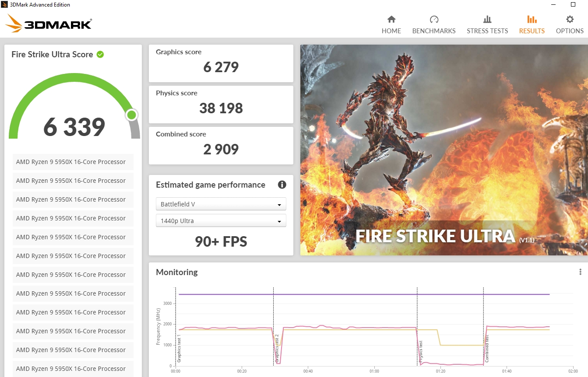
Task: Click the score gauge indicator knob
Action: (131, 115)
